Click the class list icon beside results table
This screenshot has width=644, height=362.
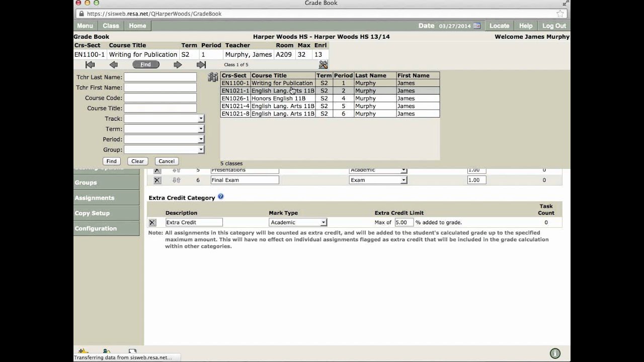213,77
